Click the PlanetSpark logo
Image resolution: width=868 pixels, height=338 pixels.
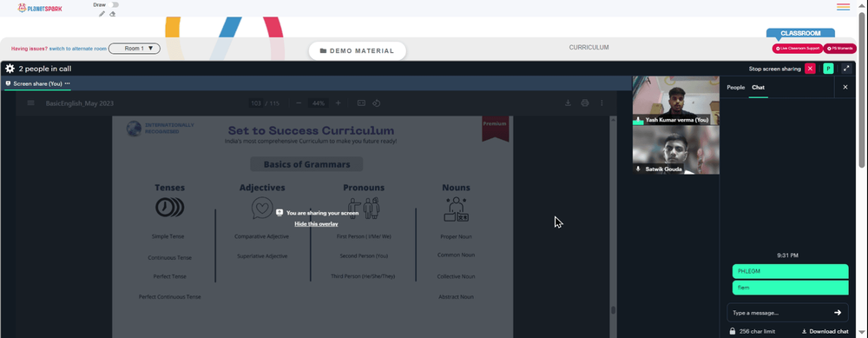pos(41,8)
